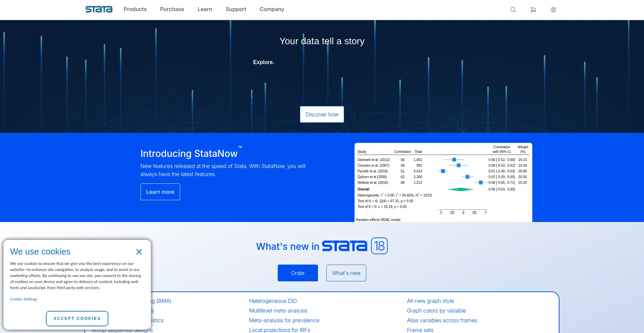The height and width of the screenshot is (333, 644).
Task: Open All-new graph style link
Action: point(430,301)
